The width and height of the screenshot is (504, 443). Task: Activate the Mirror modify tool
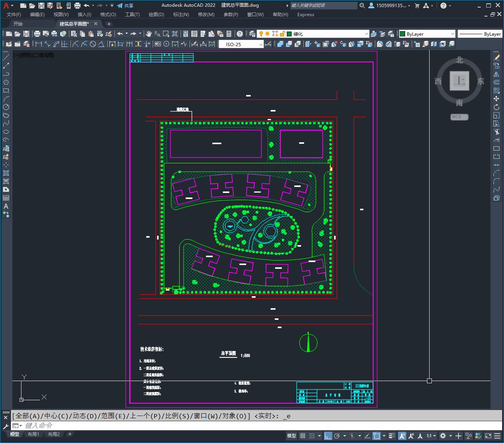click(496, 74)
